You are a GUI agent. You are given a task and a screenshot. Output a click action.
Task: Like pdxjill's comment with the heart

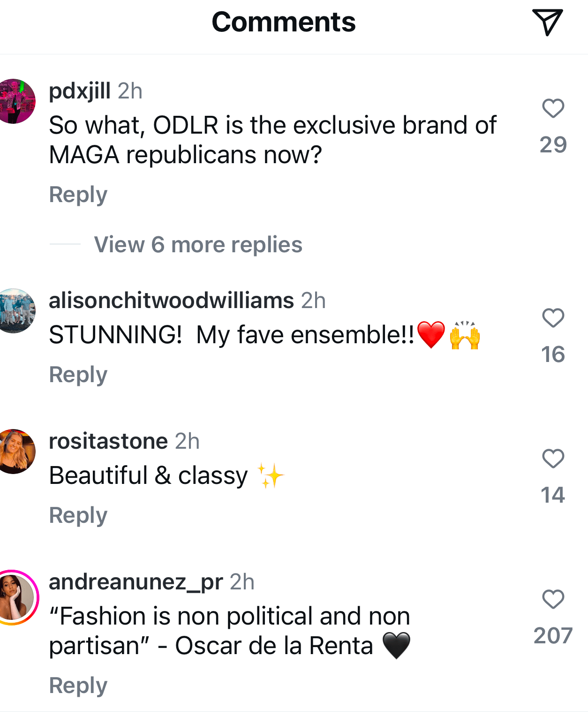coord(553,108)
